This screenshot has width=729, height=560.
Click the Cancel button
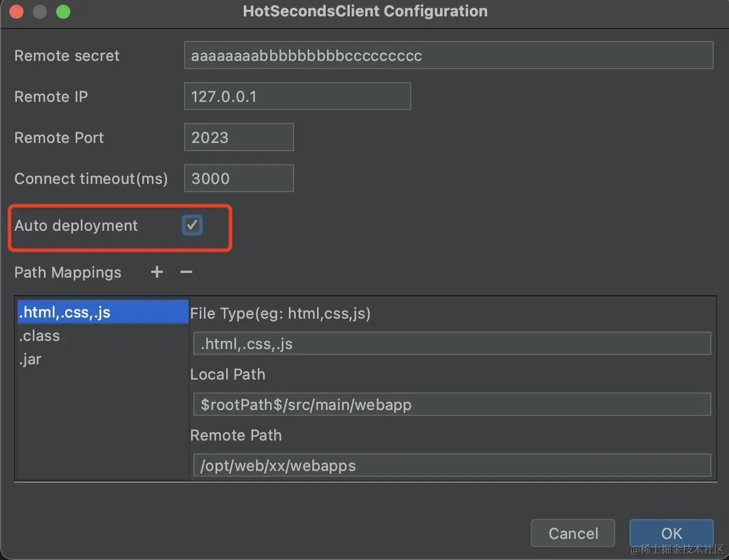click(x=573, y=533)
